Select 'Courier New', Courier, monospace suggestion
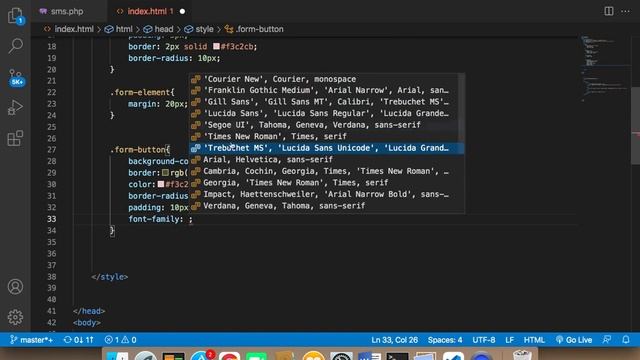640x360 pixels. click(x=324, y=79)
